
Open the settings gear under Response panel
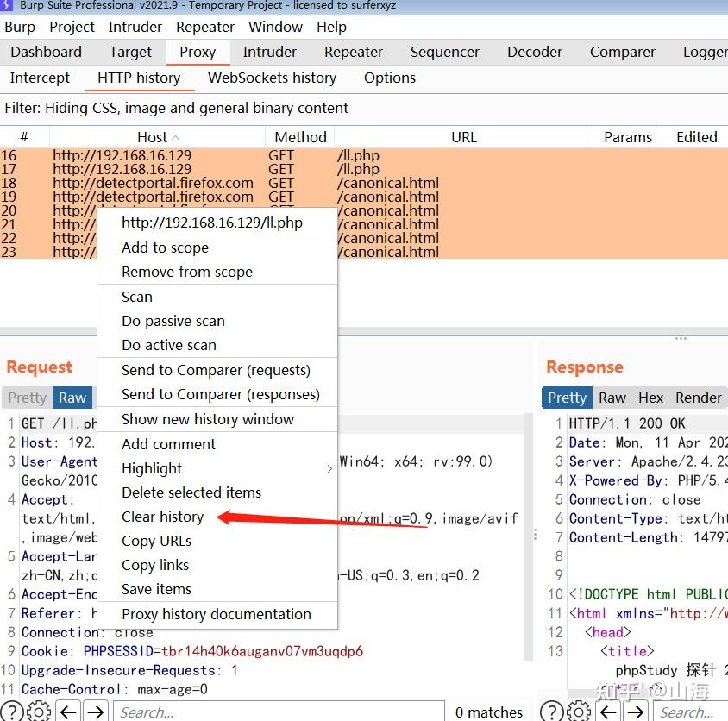point(576,712)
